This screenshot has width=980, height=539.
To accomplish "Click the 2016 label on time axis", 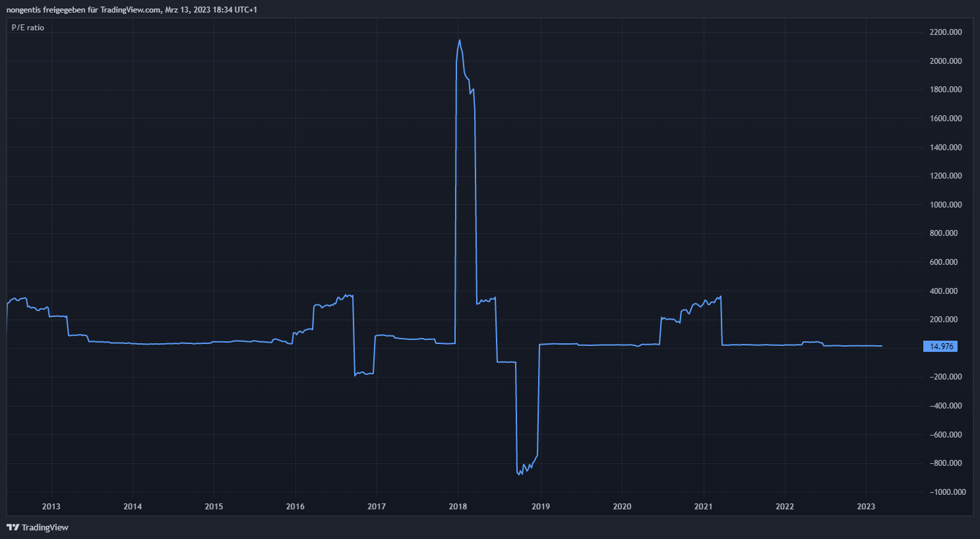I will [x=295, y=507].
